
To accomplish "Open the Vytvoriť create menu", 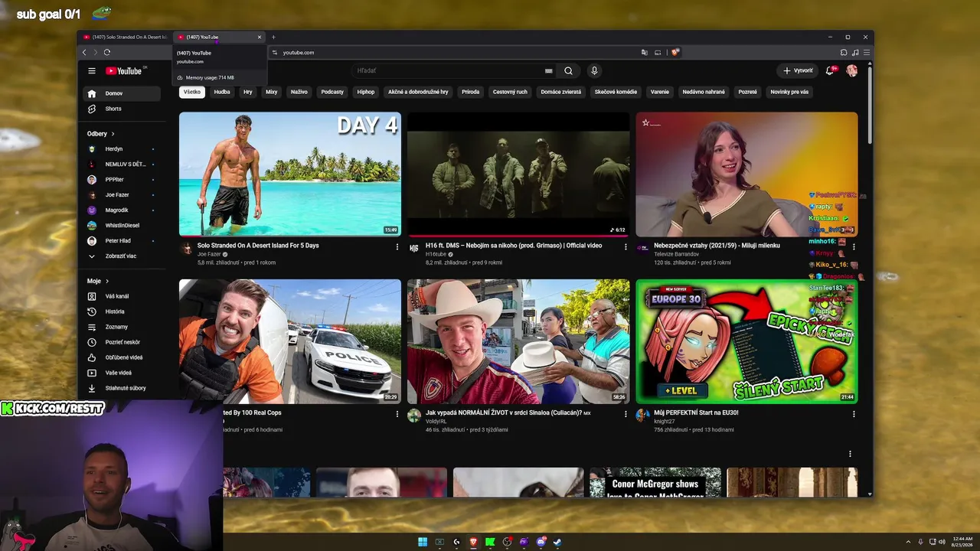I will [797, 70].
